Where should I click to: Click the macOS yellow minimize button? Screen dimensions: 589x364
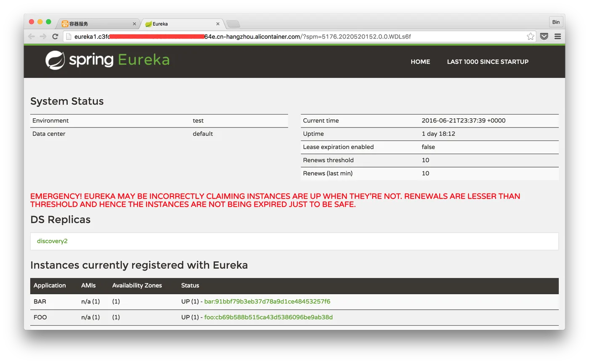[x=40, y=22]
